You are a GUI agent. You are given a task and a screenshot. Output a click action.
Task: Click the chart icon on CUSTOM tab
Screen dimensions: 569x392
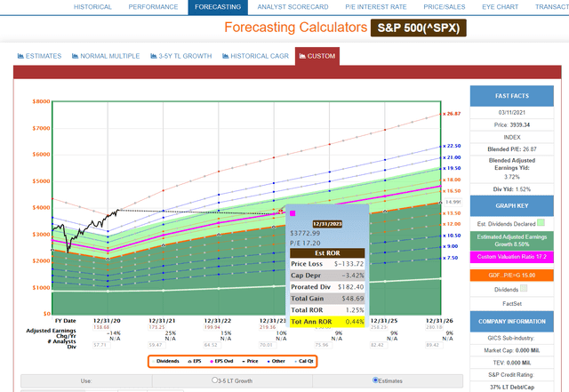[x=302, y=56]
